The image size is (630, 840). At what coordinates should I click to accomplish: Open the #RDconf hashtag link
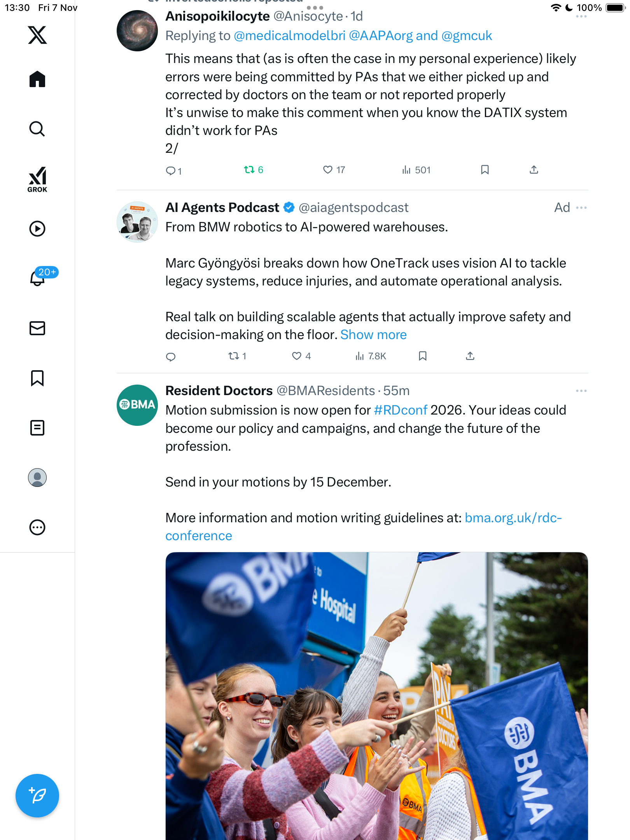point(401,410)
